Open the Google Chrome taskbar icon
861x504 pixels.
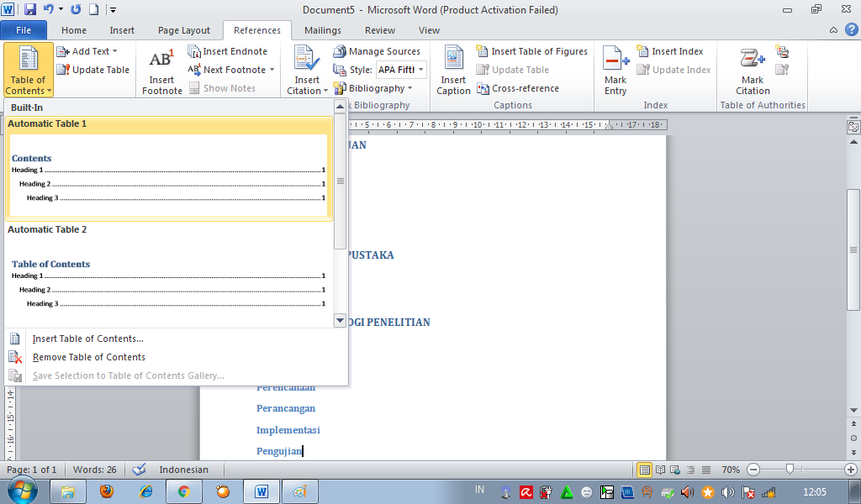coord(184,491)
